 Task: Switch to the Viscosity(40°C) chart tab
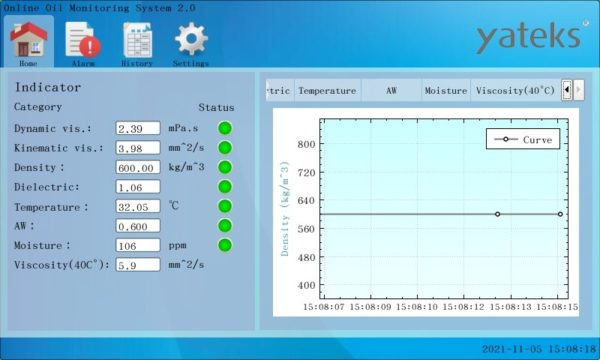[515, 90]
